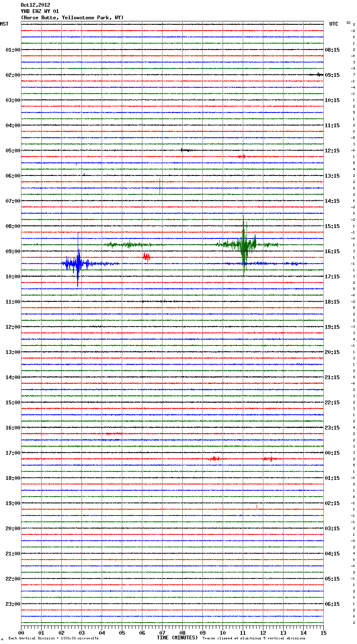The width and height of the screenshot is (357, 644).
Task: Click the MST time label '15:00'
Action: 13,403
